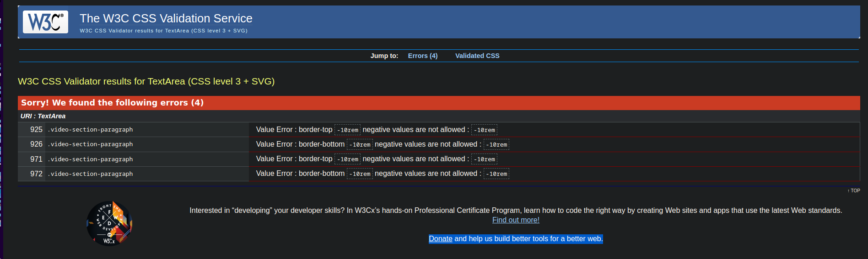Select The W3C CSS Validation Service title

tap(166, 18)
